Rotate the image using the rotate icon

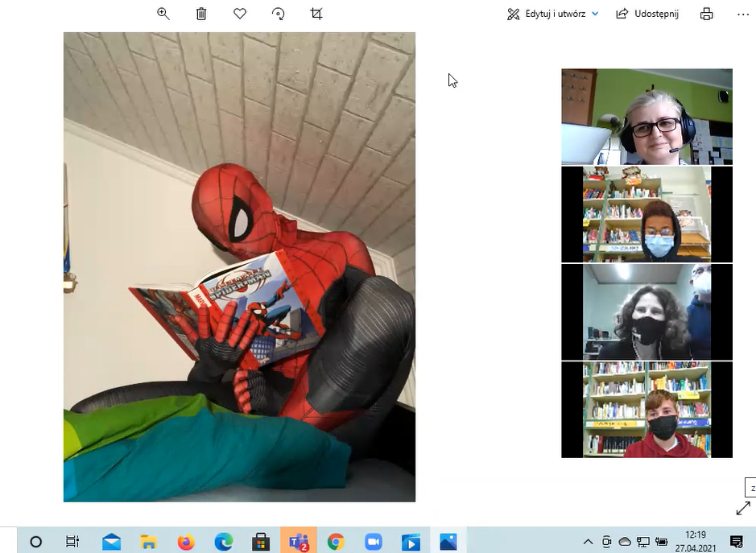tap(278, 14)
